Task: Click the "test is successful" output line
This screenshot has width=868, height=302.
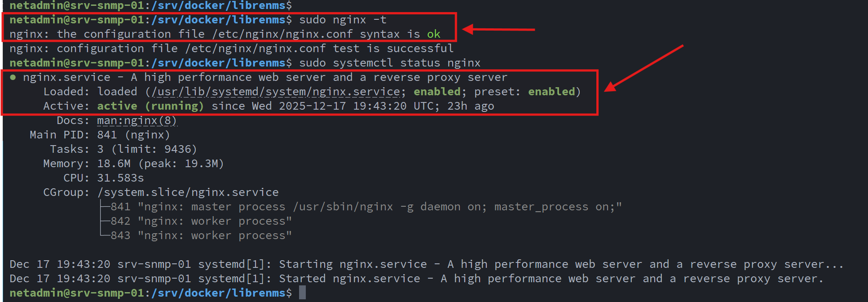Action: [231, 49]
